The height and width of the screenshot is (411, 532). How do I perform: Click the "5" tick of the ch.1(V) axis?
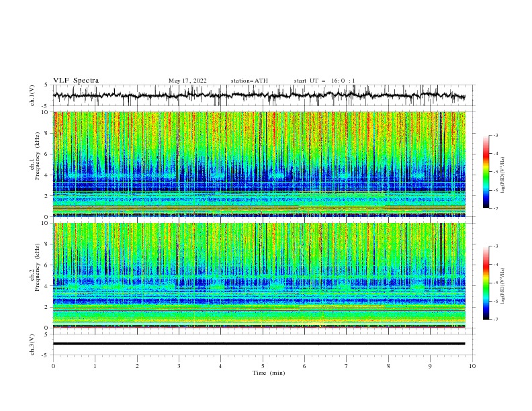click(x=46, y=85)
